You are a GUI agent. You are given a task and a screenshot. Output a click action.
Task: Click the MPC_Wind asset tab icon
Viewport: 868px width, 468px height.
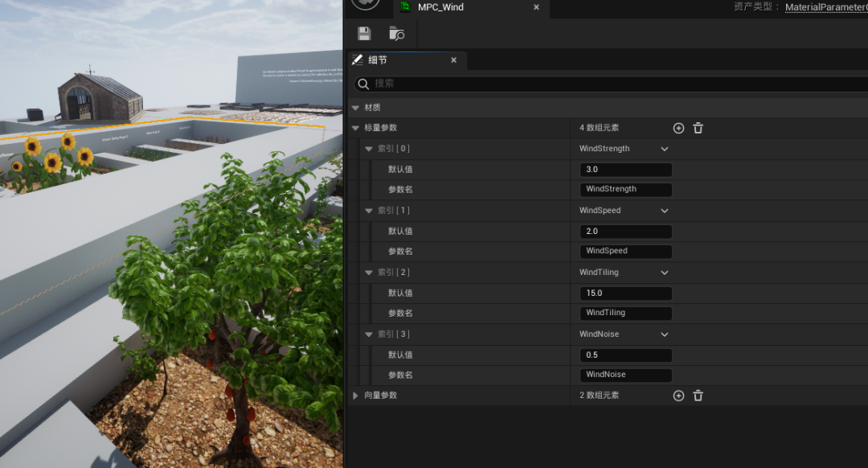tap(405, 6)
